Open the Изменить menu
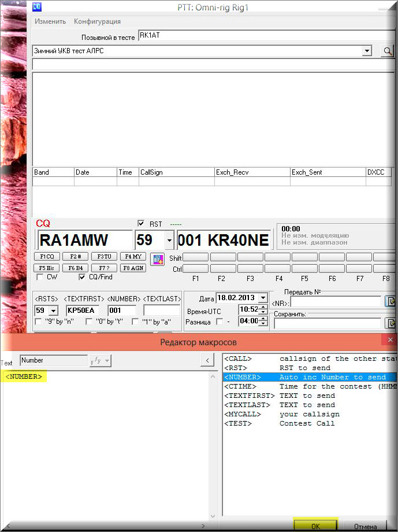The width and height of the screenshot is (398, 532). [x=50, y=21]
